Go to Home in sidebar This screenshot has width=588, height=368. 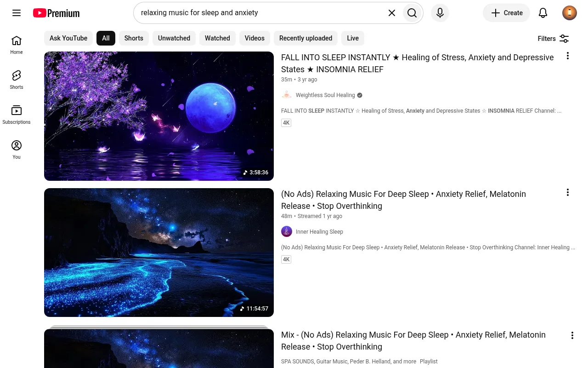(17, 45)
